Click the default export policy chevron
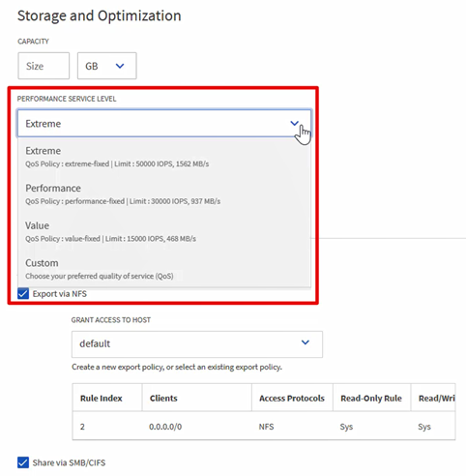 pyautogui.click(x=306, y=342)
